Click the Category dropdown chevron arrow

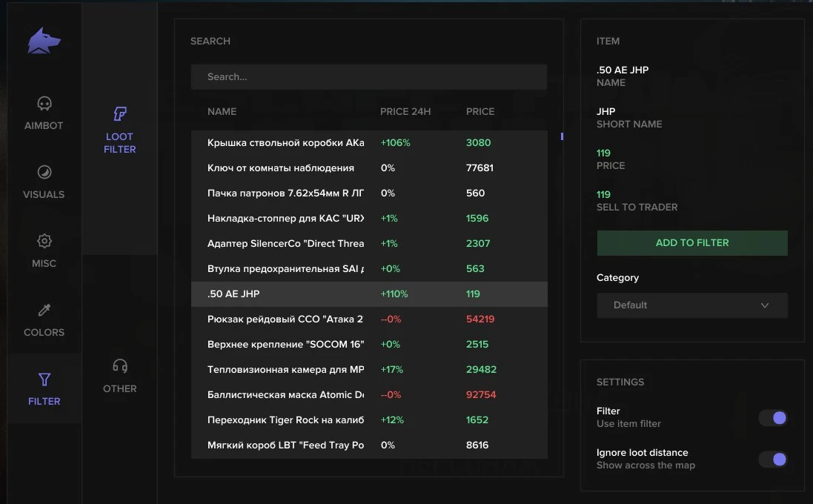(764, 305)
